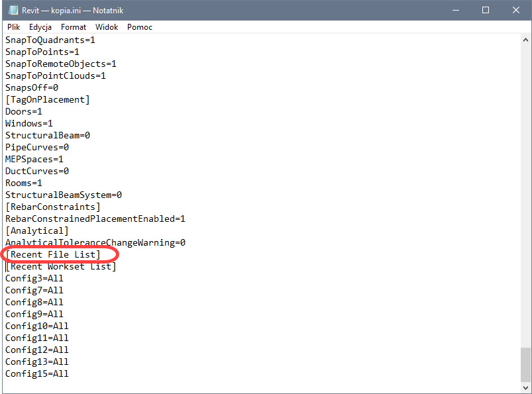Open the Edycja menu

(x=40, y=27)
